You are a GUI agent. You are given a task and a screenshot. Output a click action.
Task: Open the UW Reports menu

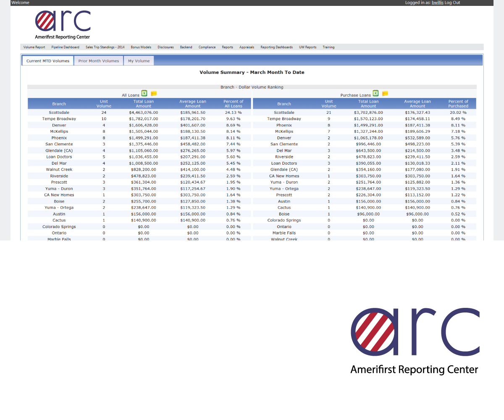pos(307,47)
